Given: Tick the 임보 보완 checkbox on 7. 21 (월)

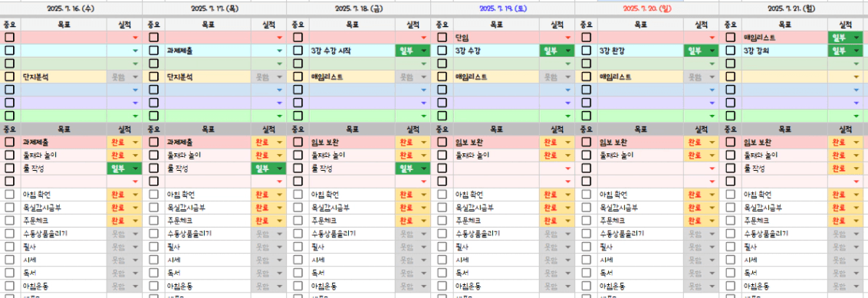Looking at the screenshot, I should [731, 142].
